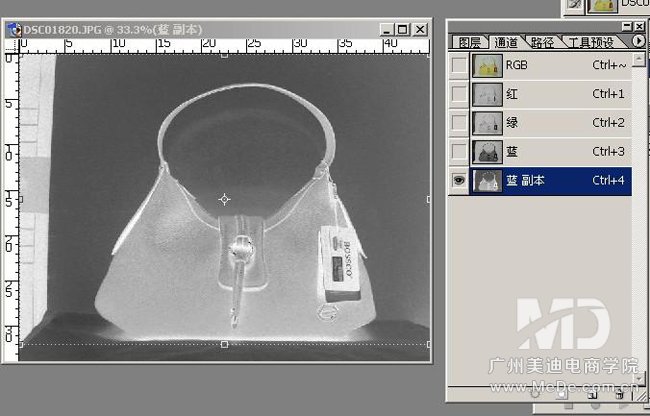Click the top-center transform handle
650x416 pixels.
[x=224, y=55]
